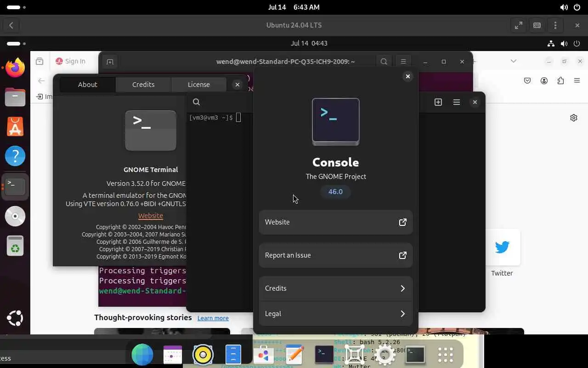
Task: Open the Terminal app in bottom dock
Action: click(415, 354)
